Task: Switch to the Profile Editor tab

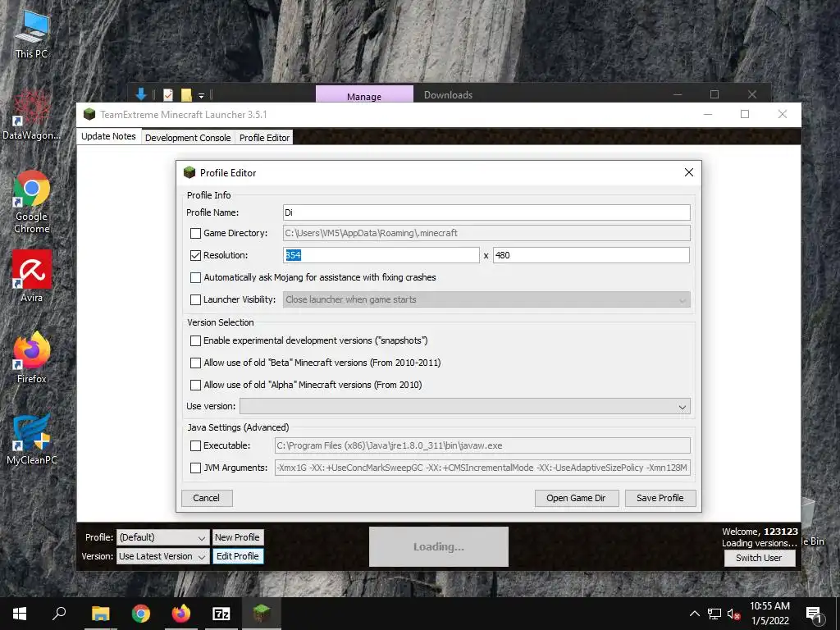Action: pos(264,138)
